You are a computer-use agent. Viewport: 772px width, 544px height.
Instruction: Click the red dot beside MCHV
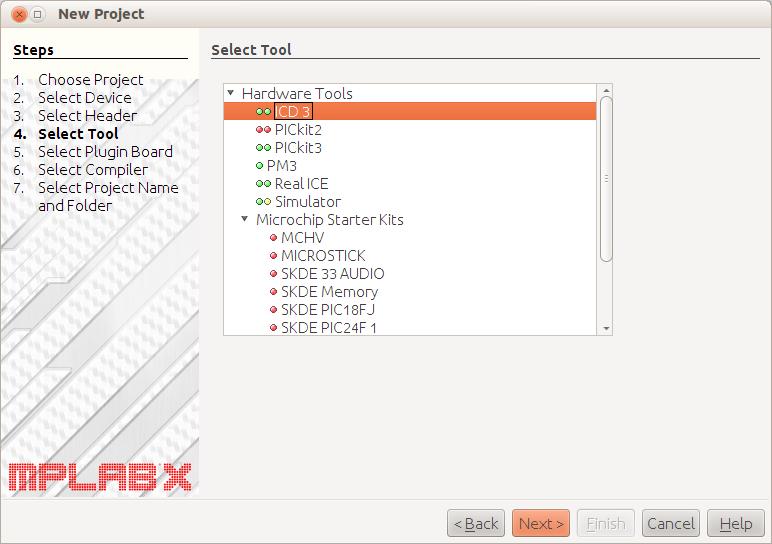[x=274, y=238]
